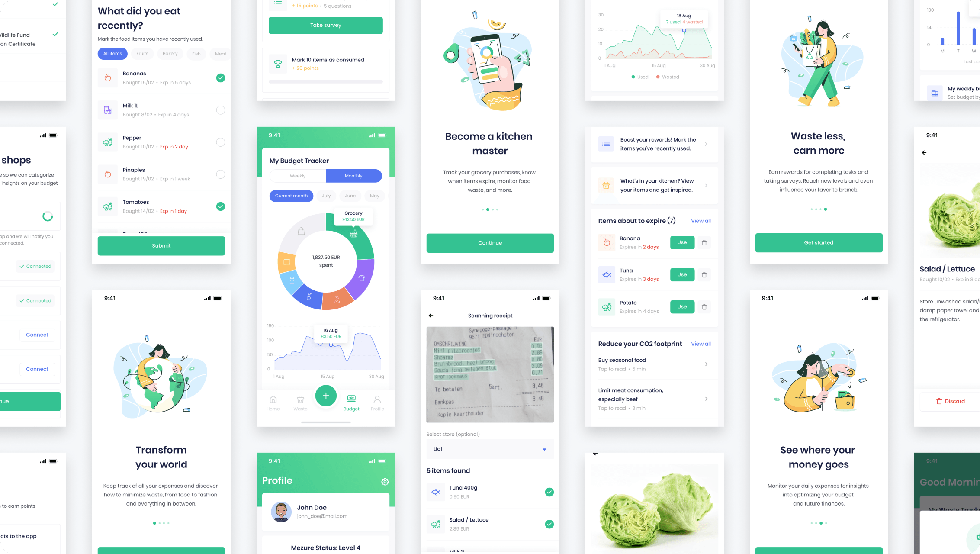Select the Current month tab
This screenshot has height=554, width=980.
tap(291, 196)
